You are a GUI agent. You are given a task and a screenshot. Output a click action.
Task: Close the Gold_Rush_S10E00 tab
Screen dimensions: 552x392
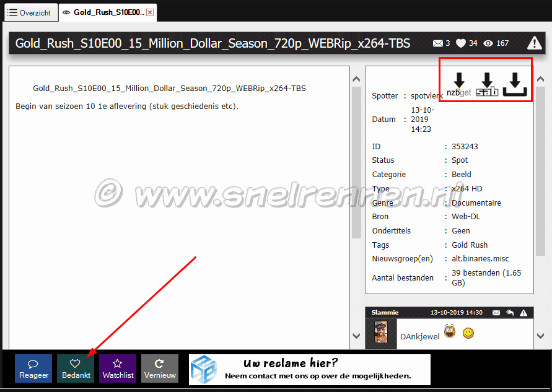[x=150, y=12]
